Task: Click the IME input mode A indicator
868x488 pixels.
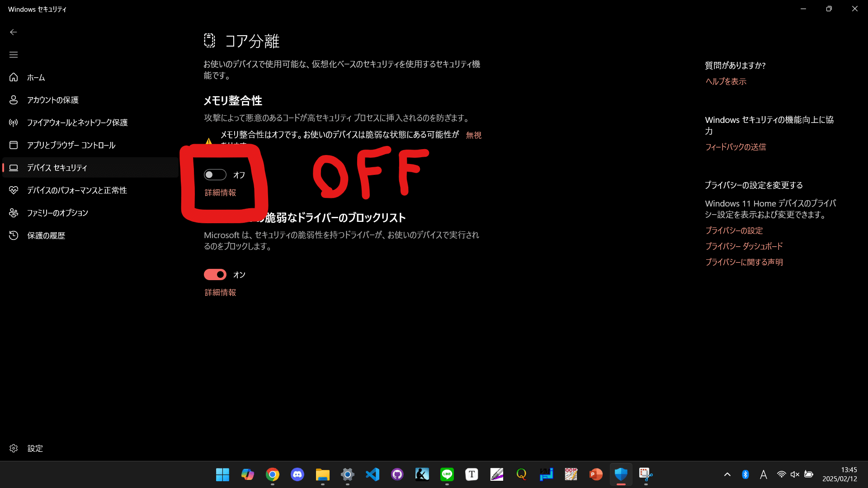Action: pos(764,474)
